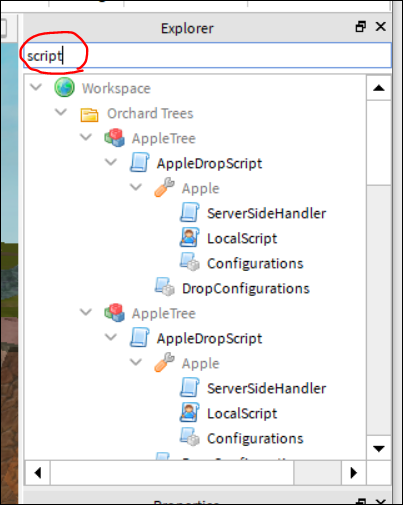Click the first Apple tool wrench icon
The image size is (403, 505).
[165, 187]
